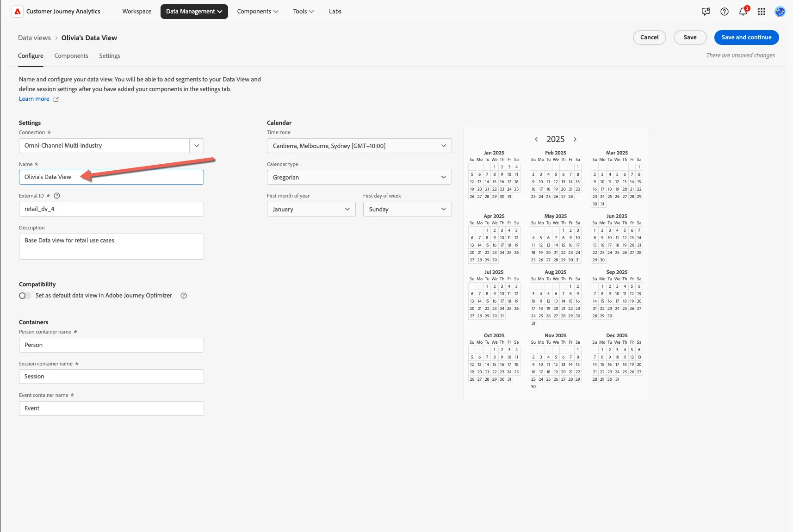This screenshot has height=532, width=793.
Task: Click help icon beside Journey Optimizer toggle
Action: (184, 296)
